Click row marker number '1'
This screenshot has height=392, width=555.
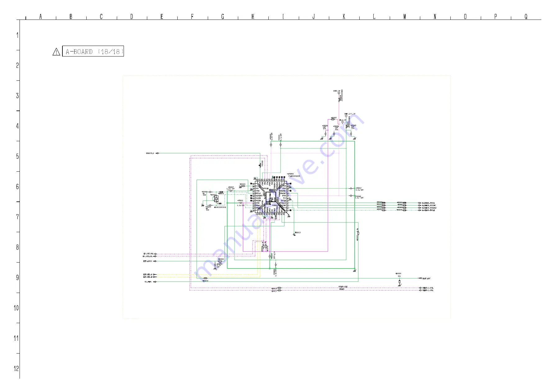point(17,35)
